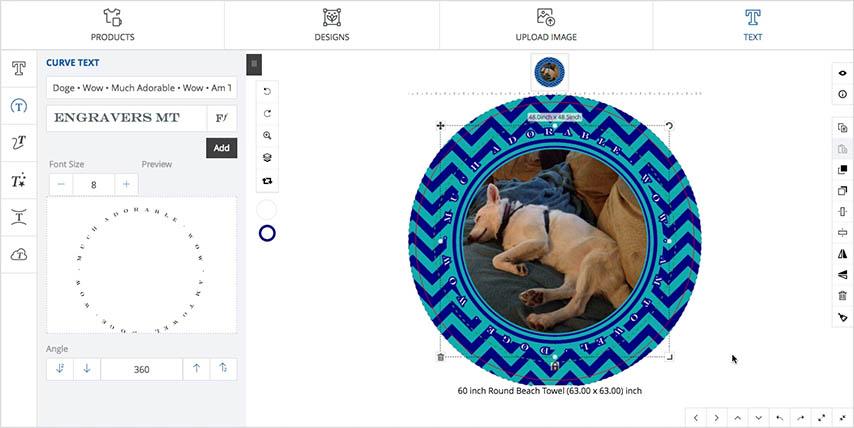
Task: Open the cloud text icon in sidebar
Action: (19, 254)
